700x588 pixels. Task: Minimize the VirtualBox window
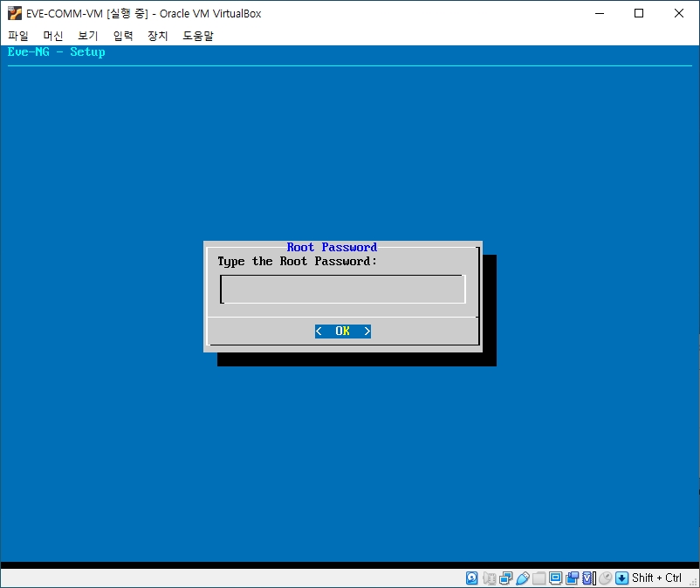point(600,13)
